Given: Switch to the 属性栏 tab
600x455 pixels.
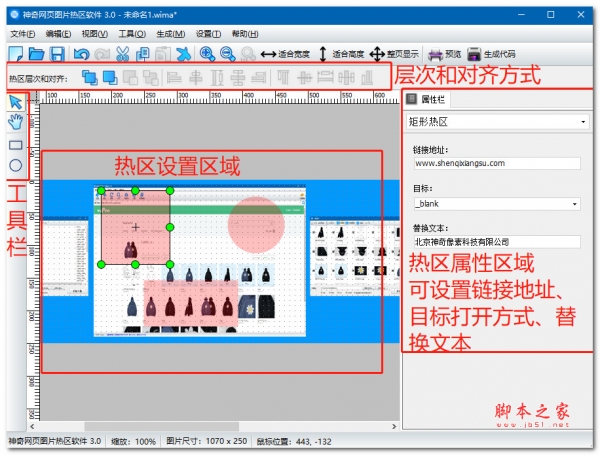Looking at the screenshot, I should (x=426, y=99).
